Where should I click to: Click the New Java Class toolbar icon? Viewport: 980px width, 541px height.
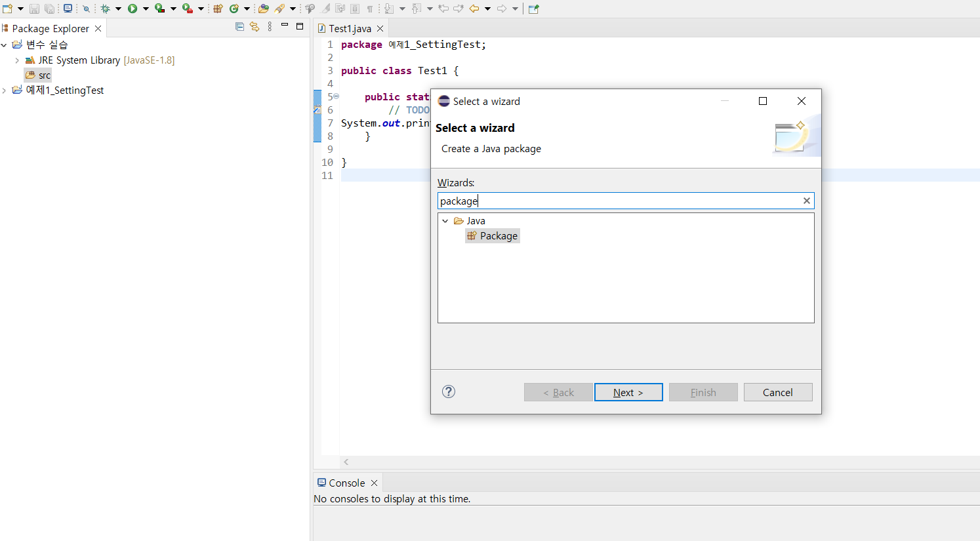coord(234,9)
